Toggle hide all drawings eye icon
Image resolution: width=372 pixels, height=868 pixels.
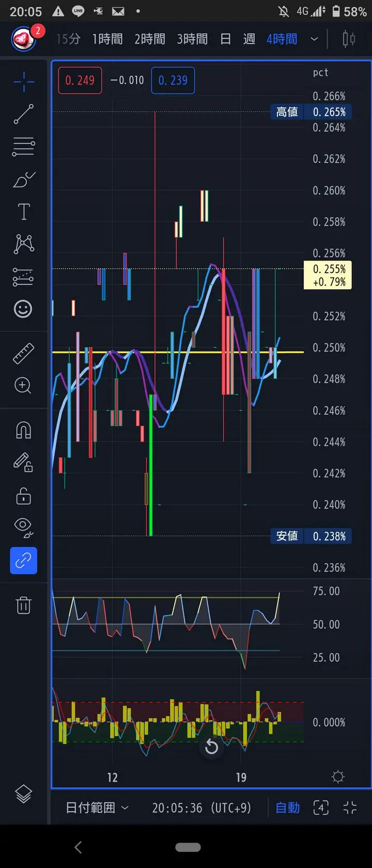coord(24,527)
